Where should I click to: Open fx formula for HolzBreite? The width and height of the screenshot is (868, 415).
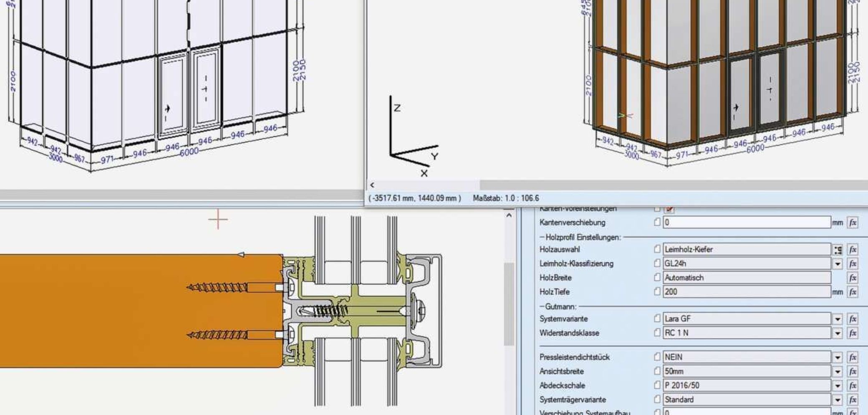pos(853,278)
